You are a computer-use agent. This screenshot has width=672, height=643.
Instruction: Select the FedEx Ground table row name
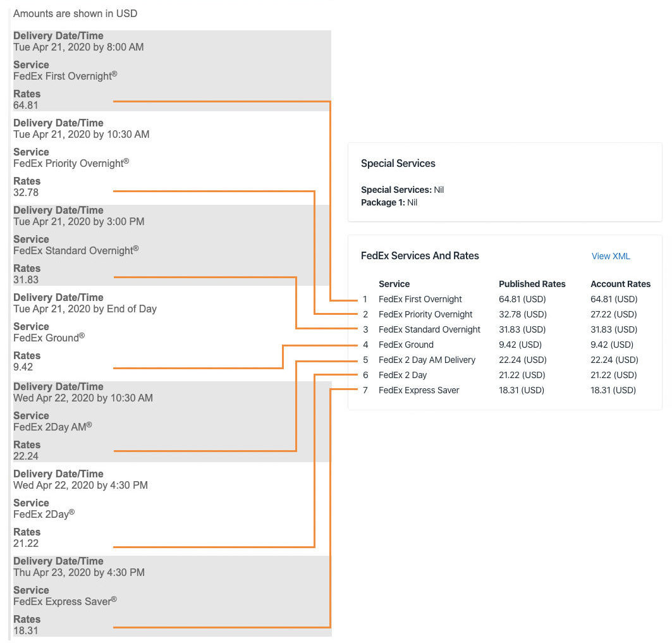point(406,345)
